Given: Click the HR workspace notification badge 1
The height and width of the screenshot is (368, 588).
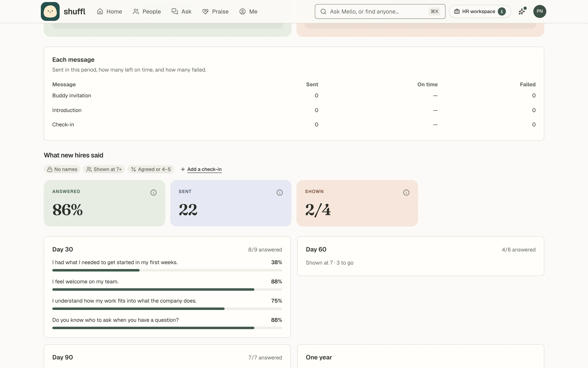Looking at the screenshot, I should pyautogui.click(x=502, y=11).
